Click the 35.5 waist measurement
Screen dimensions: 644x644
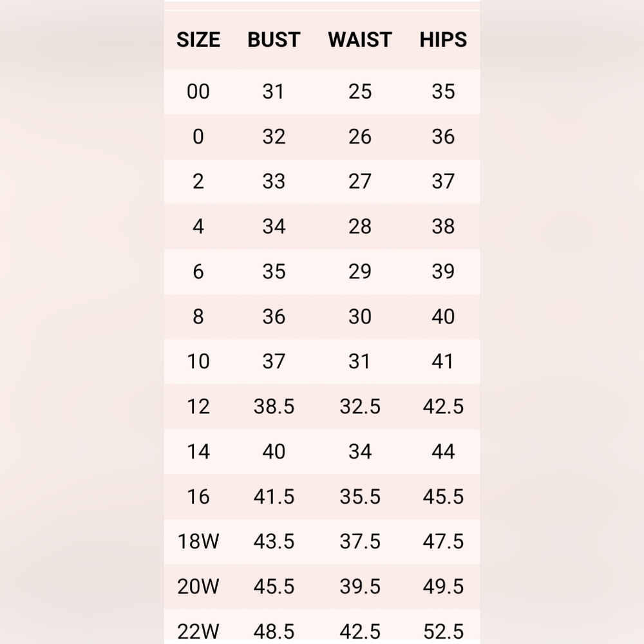coord(360,497)
